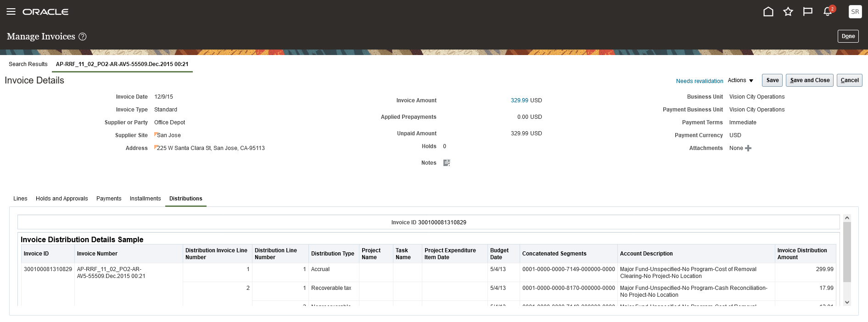Click the Oracle logo
Viewport: 868px width, 322px height.
[45, 12]
